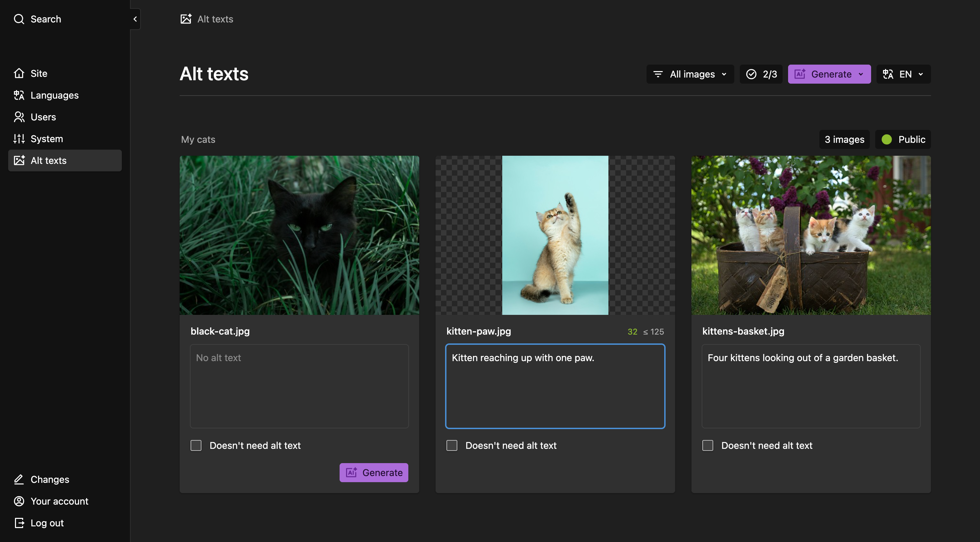Generate alt text for black-cat.jpg
980x542 pixels.
[374, 472]
